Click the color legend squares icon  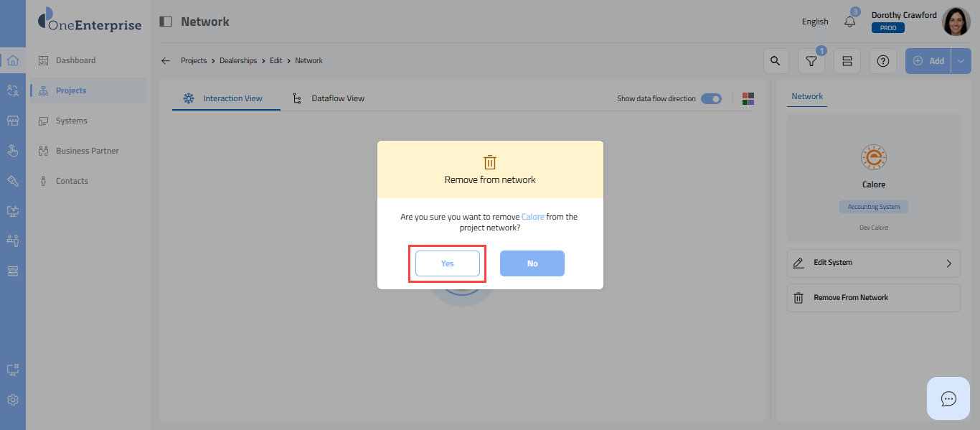click(x=748, y=98)
